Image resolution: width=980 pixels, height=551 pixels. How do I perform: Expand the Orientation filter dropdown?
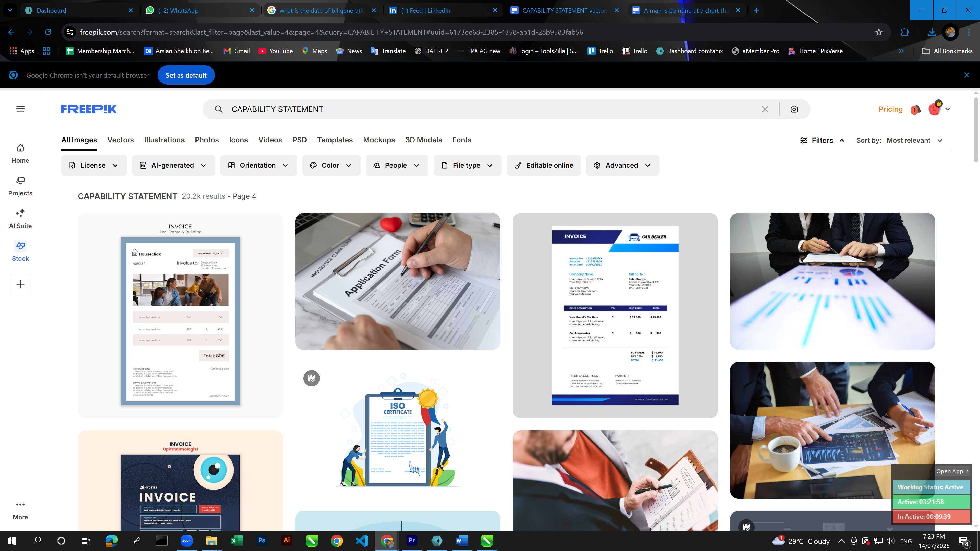[259, 165]
